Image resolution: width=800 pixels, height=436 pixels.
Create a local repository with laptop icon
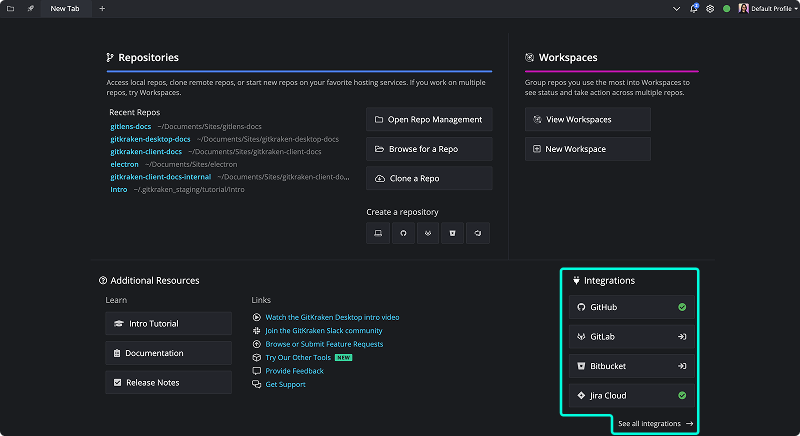(x=378, y=233)
